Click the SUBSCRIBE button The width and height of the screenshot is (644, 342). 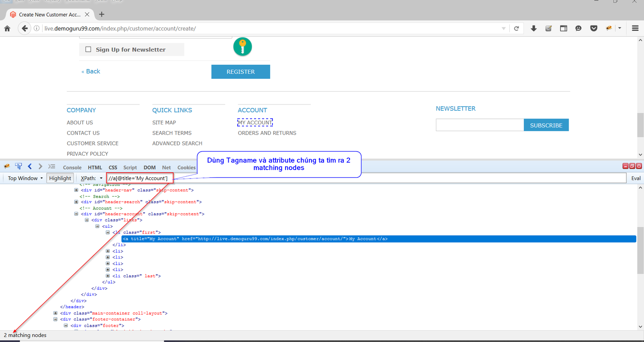point(546,125)
